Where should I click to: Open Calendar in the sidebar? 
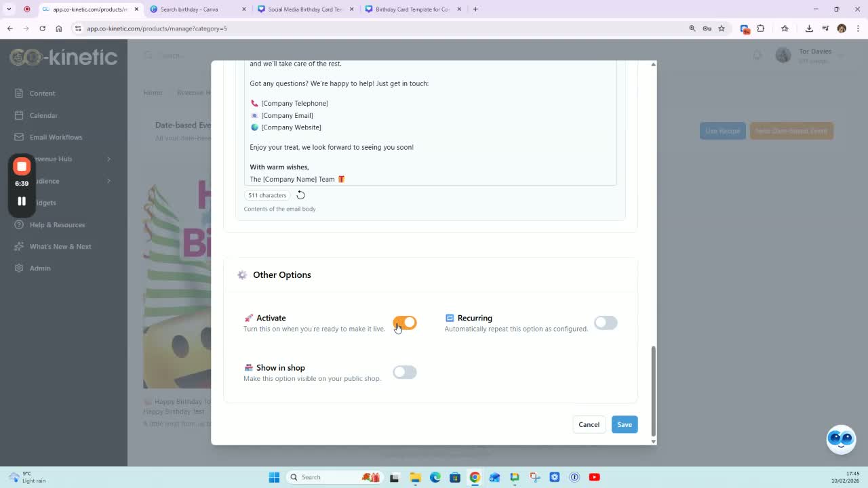point(43,115)
